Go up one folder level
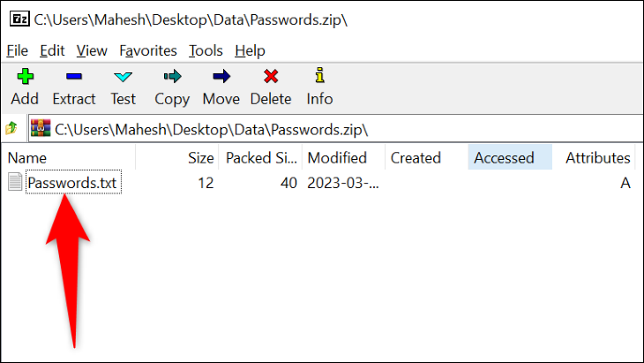Viewport: 644px width, 363px height. click(x=12, y=129)
